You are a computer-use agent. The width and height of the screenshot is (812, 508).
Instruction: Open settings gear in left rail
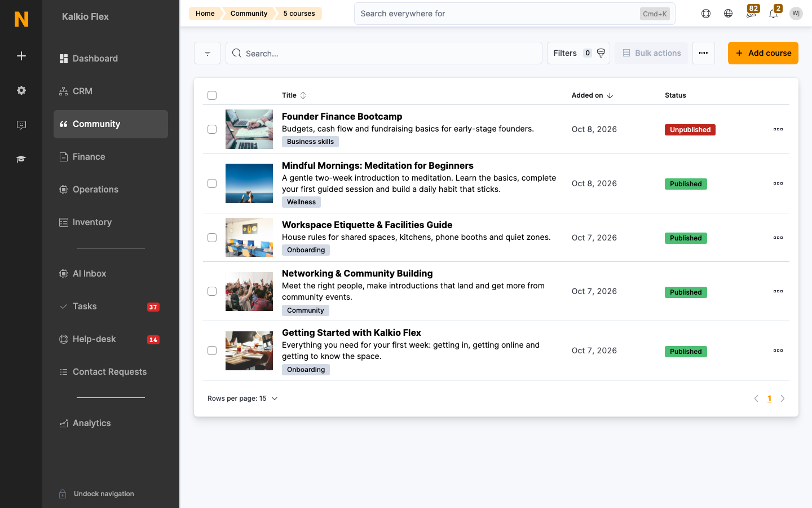[x=21, y=90]
